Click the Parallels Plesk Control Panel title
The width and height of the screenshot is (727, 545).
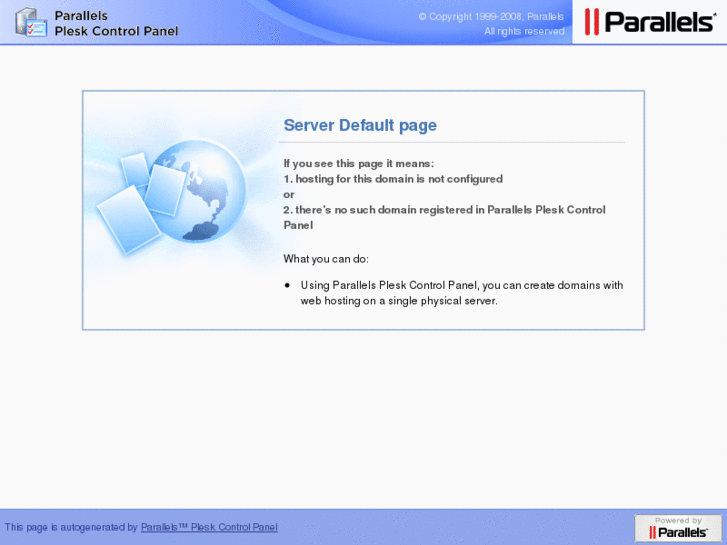point(116,23)
